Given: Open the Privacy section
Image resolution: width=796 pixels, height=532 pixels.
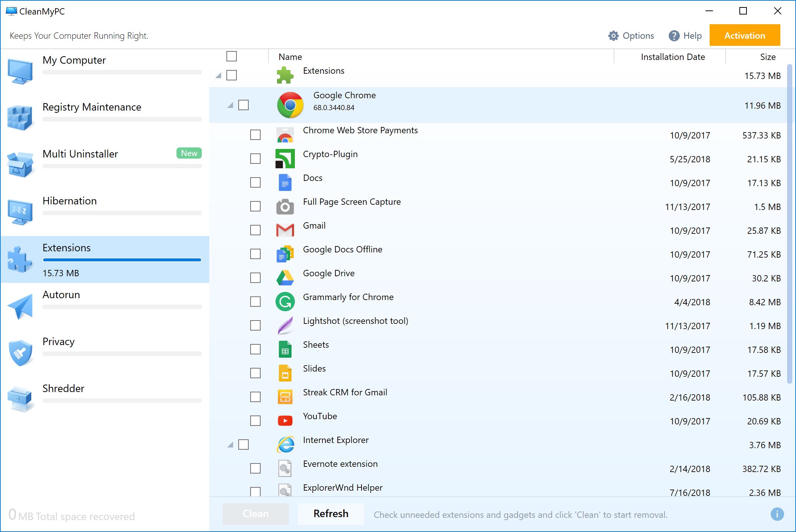Looking at the screenshot, I should pos(105,353).
